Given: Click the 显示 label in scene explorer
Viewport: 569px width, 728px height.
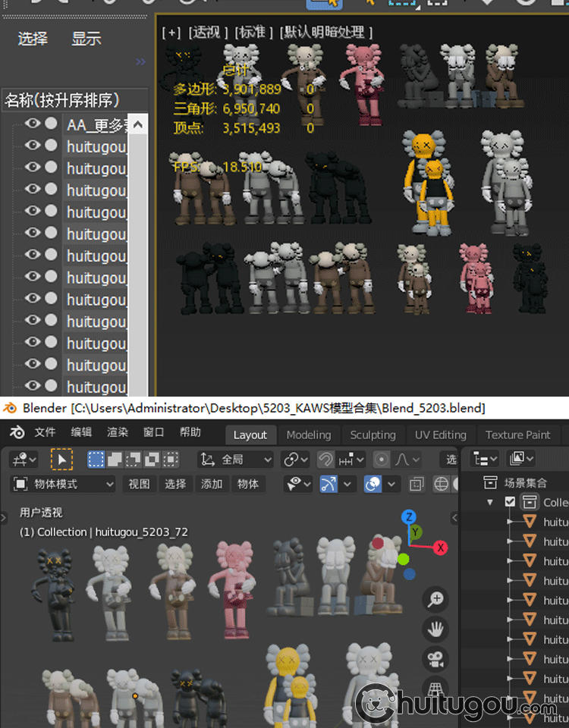Looking at the screenshot, I should pos(86,39).
